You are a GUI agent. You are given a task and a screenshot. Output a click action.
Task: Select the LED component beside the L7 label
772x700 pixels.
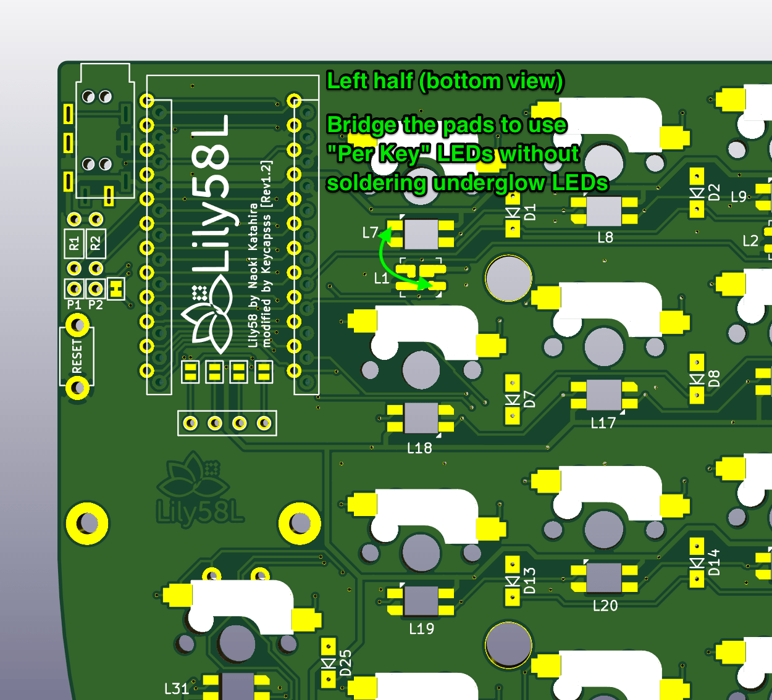(x=421, y=234)
